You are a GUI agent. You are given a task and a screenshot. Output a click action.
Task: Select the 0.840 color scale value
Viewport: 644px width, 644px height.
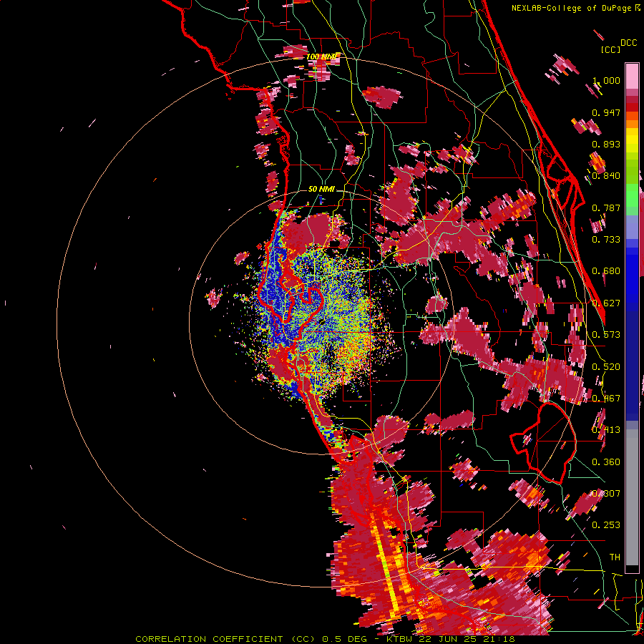606,176
